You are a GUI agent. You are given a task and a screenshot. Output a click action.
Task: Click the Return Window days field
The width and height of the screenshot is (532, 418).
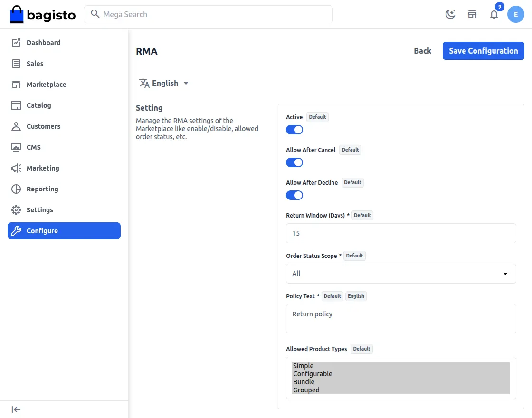click(400, 233)
